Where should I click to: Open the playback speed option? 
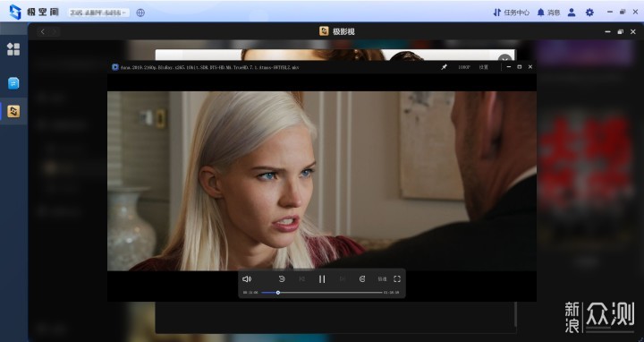[382, 278]
